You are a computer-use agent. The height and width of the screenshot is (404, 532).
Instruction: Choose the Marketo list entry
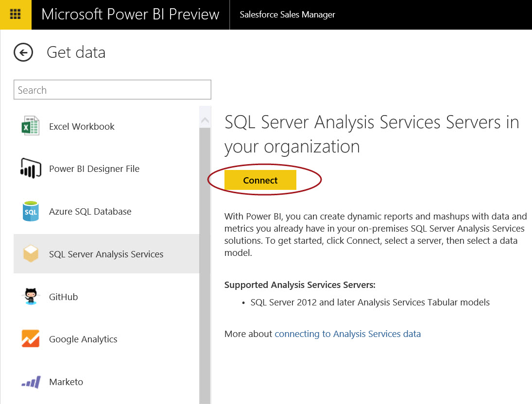coord(106,382)
